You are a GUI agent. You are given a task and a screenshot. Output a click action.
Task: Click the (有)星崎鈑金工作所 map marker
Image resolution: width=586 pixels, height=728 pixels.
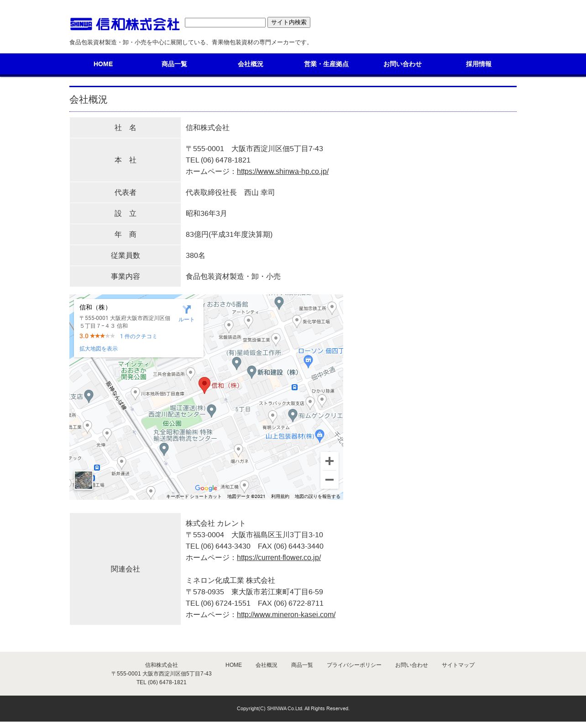[236, 363]
